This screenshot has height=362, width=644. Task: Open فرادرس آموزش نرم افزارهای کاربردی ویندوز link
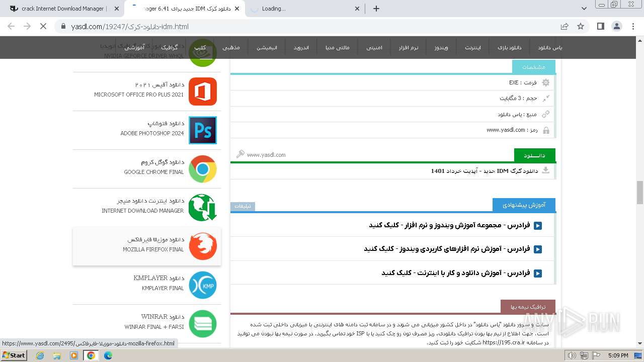click(x=447, y=249)
